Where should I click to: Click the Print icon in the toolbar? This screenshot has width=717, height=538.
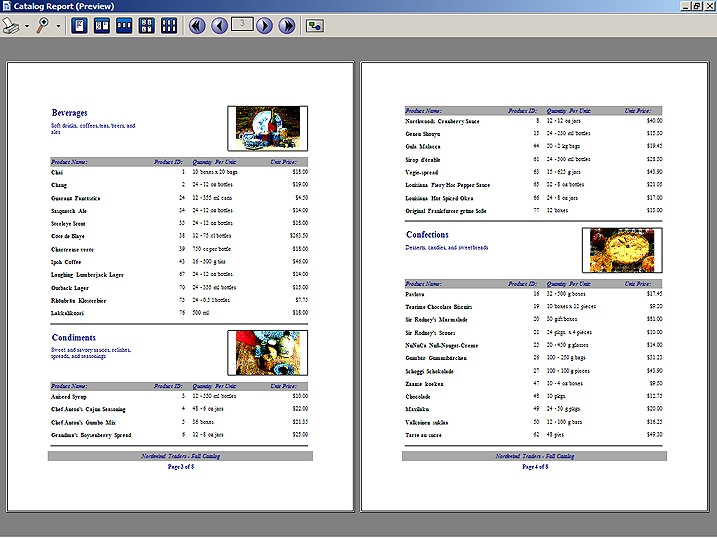click(x=12, y=26)
